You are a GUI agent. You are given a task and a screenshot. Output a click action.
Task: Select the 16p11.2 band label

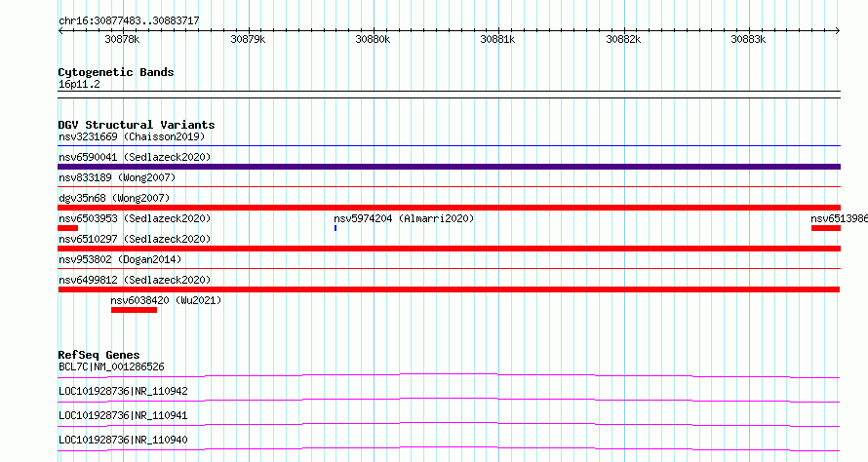point(79,84)
